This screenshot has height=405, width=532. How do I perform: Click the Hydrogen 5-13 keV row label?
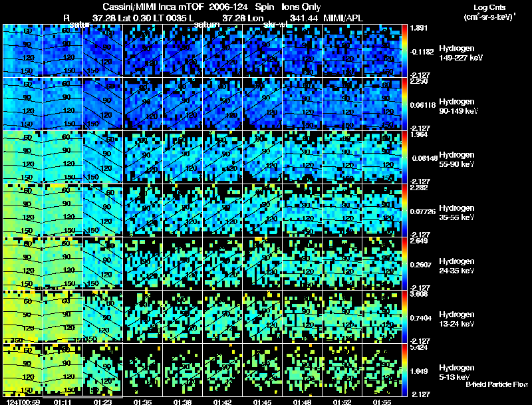(x=457, y=372)
